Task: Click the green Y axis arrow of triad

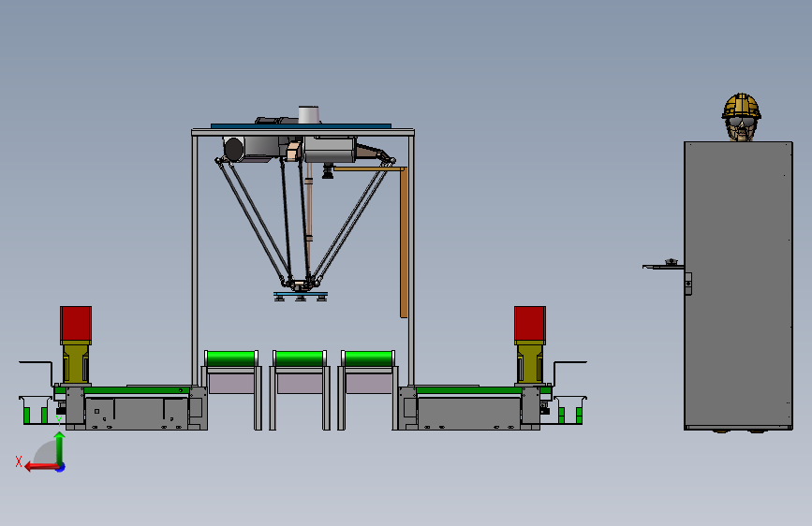Action: (x=60, y=448)
